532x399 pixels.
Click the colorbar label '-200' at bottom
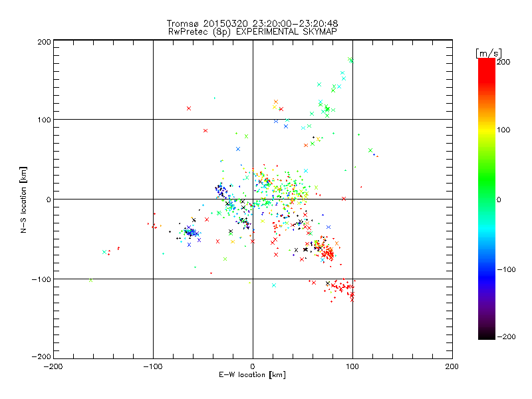click(506, 336)
